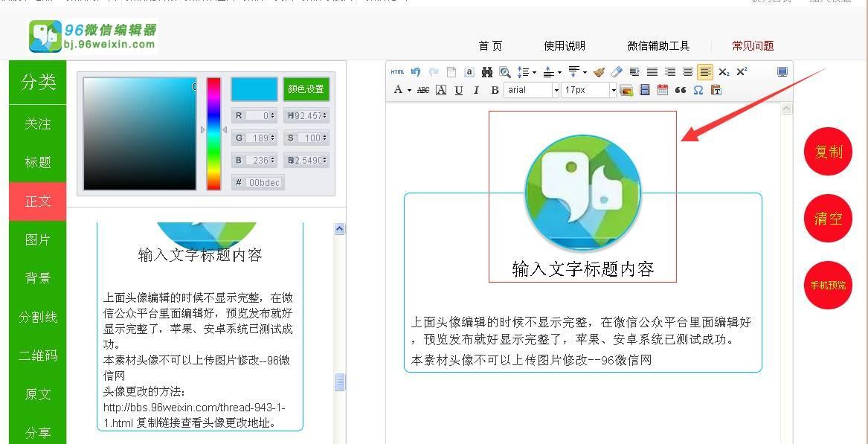Insert special character with Omega icon
Viewport: 868px width, 444px height.
click(x=698, y=90)
